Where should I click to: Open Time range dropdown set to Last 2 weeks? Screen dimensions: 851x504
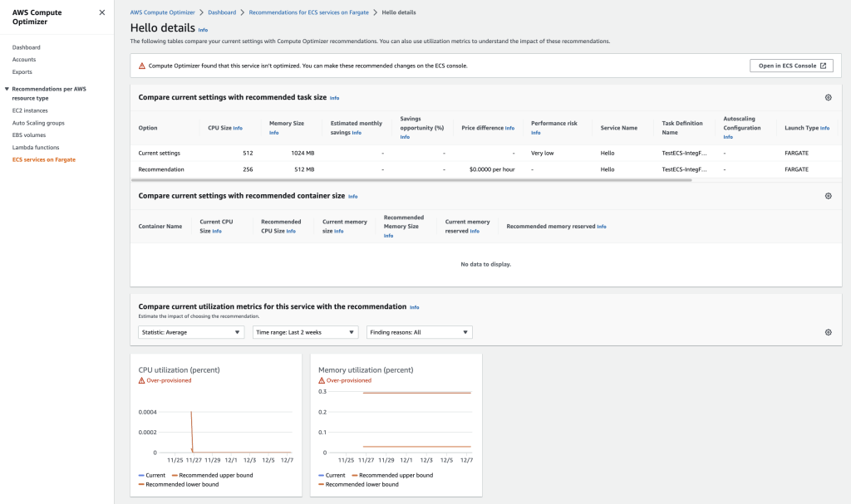point(307,331)
